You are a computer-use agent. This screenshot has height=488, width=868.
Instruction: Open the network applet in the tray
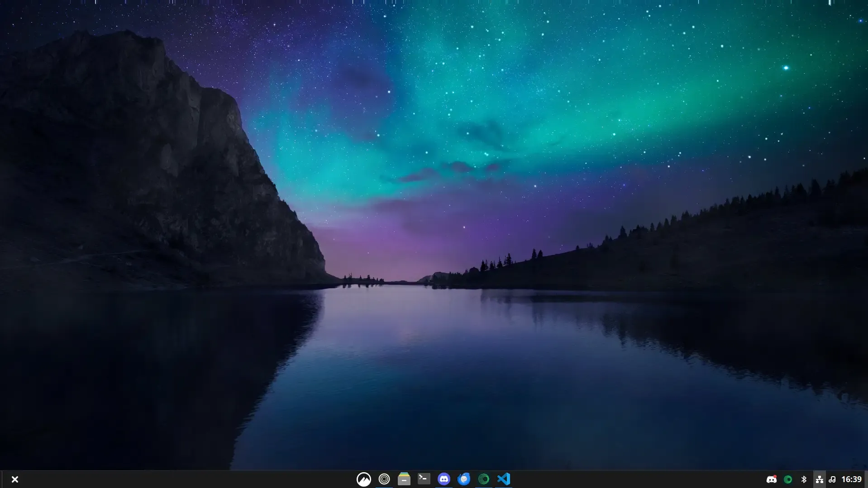click(x=820, y=479)
